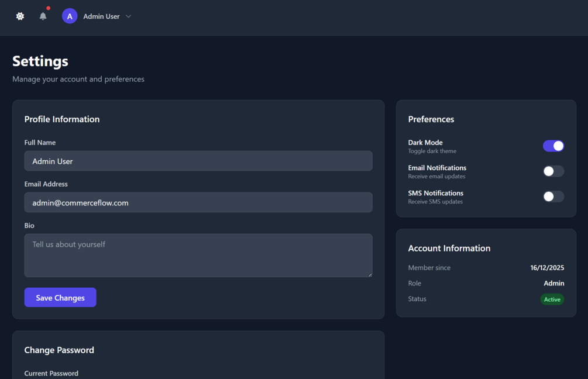Enable Email Notifications toggle

[x=553, y=171]
